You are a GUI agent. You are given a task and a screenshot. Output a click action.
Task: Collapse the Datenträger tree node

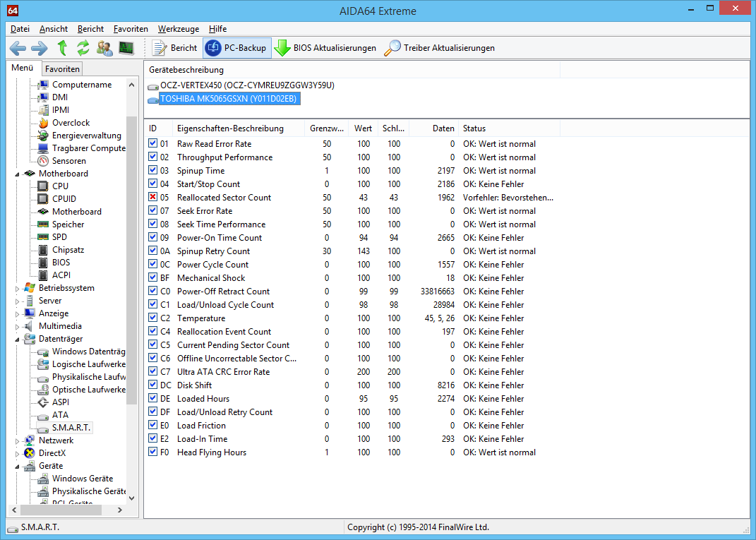(x=18, y=340)
